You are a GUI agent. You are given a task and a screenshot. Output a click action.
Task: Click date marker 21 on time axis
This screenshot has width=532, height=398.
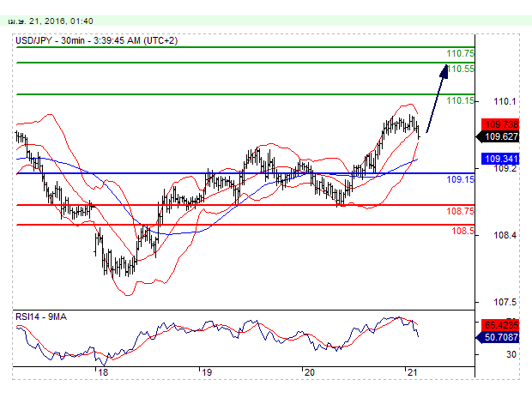click(411, 373)
